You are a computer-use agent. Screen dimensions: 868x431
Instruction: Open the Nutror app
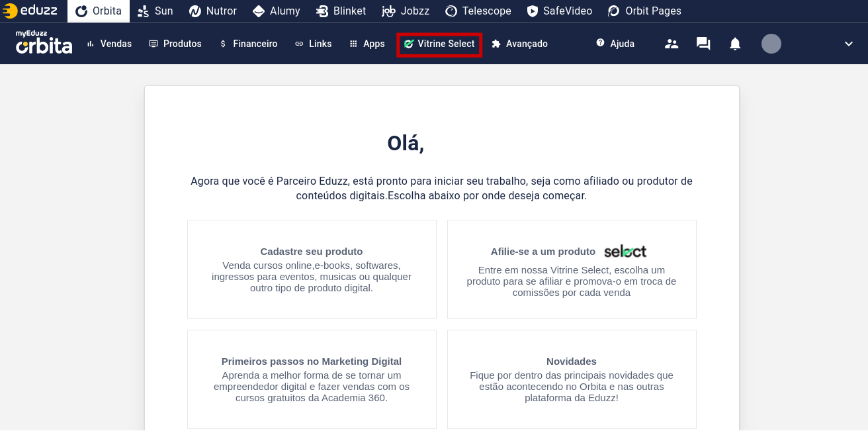pyautogui.click(x=212, y=11)
